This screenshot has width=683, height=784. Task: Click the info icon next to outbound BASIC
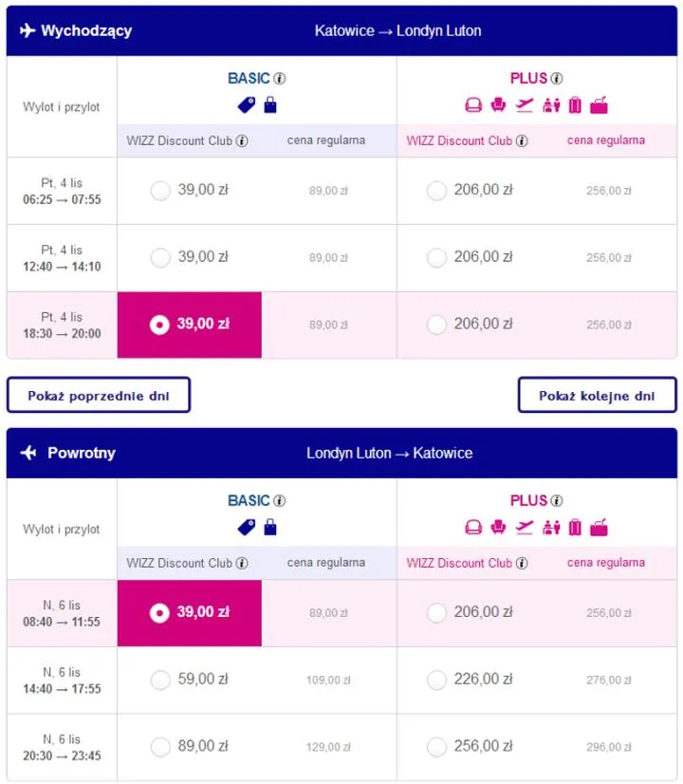coord(280,79)
